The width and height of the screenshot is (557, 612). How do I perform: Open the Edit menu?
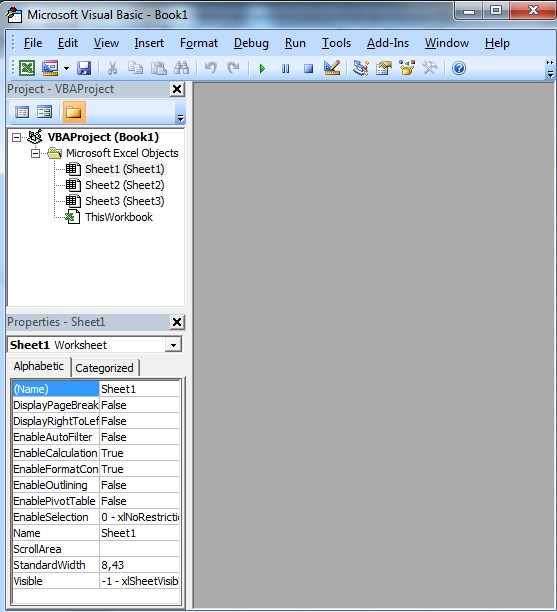coord(68,43)
